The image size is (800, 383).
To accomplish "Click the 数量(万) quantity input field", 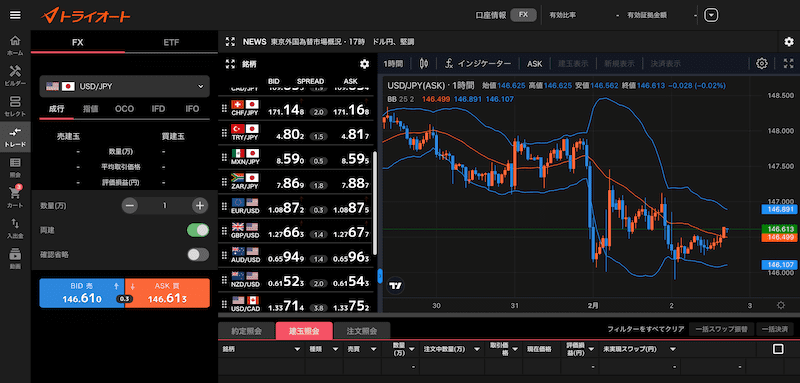I will [164, 206].
